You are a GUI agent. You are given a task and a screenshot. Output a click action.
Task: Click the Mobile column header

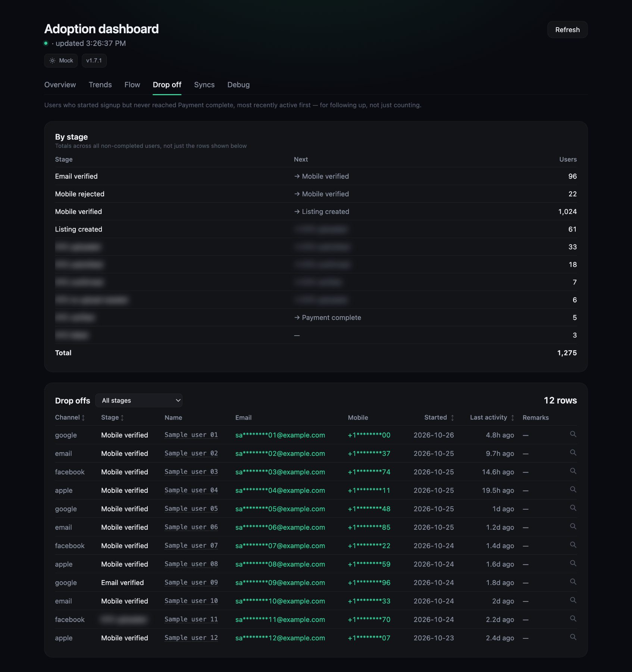(x=358, y=417)
